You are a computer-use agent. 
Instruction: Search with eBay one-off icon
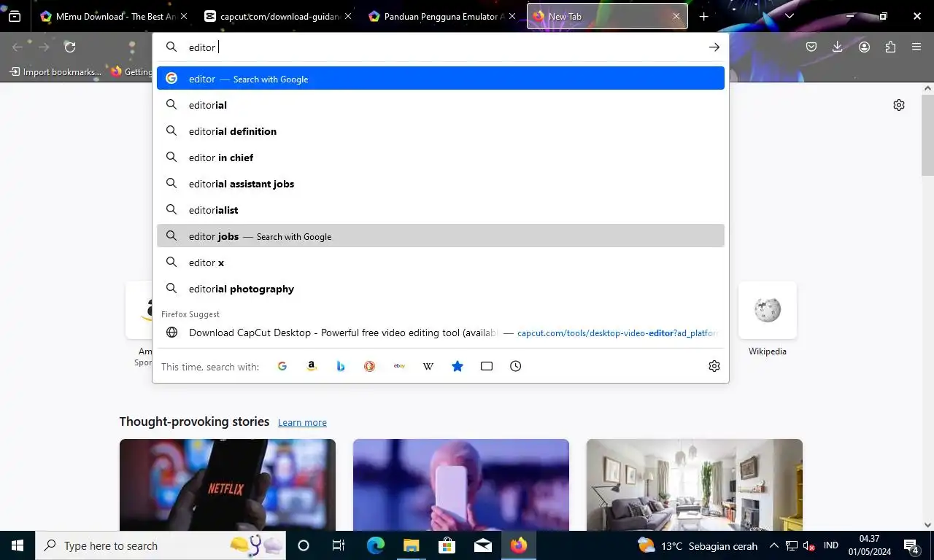[399, 366]
